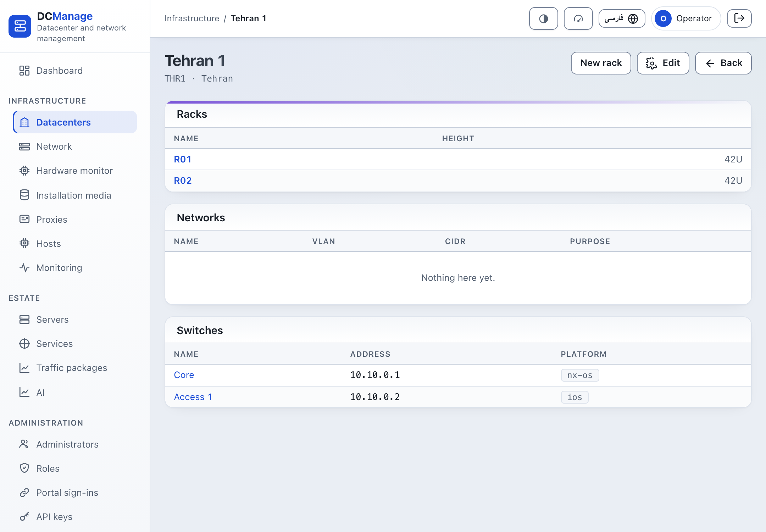
Task: Click the Hosts chip icon
Action: 24,243
